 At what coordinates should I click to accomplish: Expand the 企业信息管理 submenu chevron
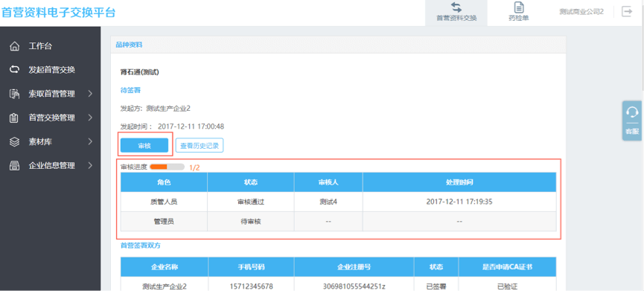click(x=90, y=166)
